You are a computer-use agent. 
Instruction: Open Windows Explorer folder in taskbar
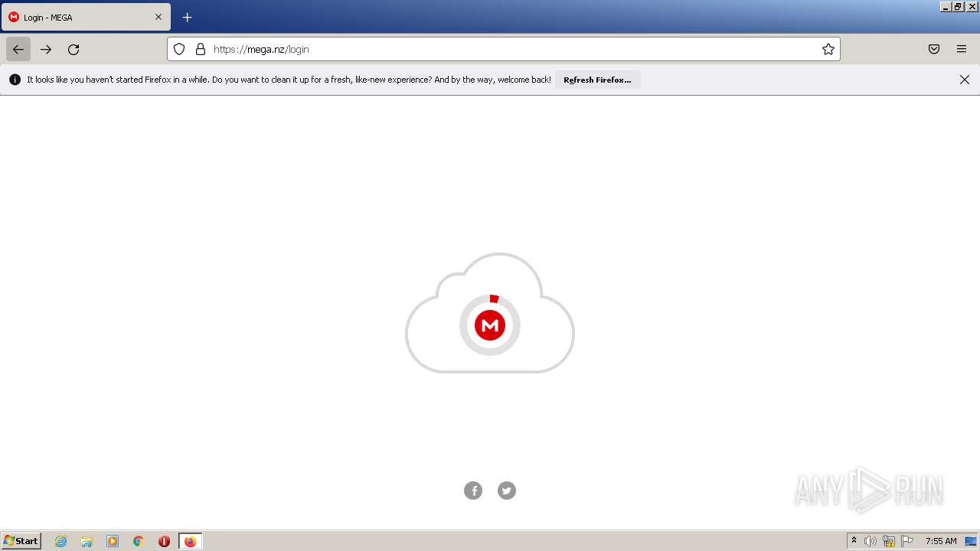tap(87, 541)
